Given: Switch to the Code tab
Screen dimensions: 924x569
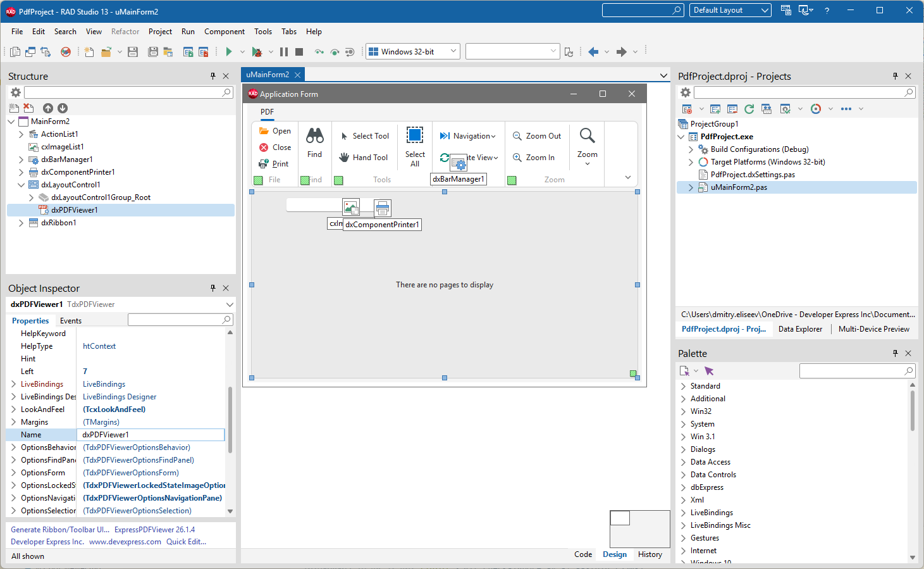Looking at the screenshot, I should [583, 554].
